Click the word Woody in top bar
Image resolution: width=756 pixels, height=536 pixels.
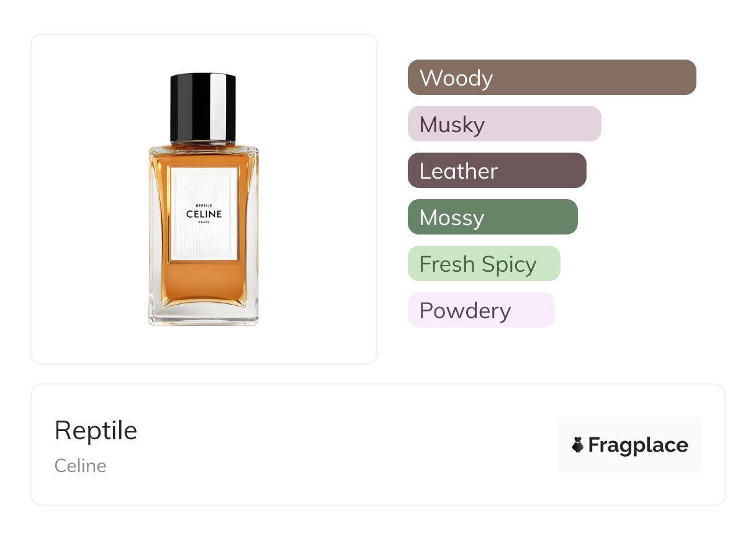pos(456,78)
